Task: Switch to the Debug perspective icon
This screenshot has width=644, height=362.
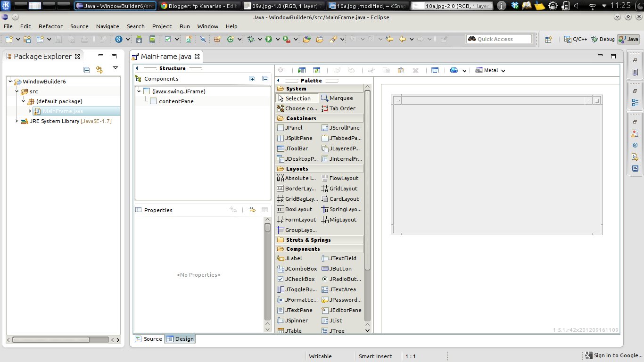Action: click(603, 39)
